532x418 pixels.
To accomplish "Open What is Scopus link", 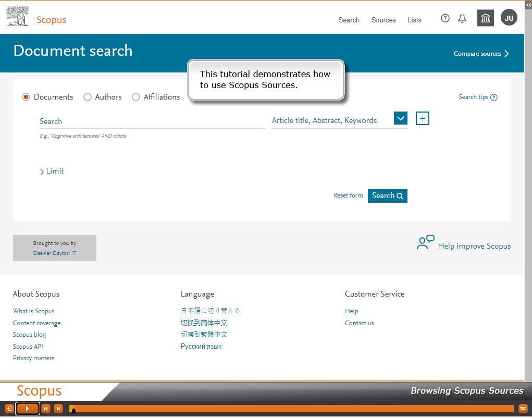I will point(33,311).
